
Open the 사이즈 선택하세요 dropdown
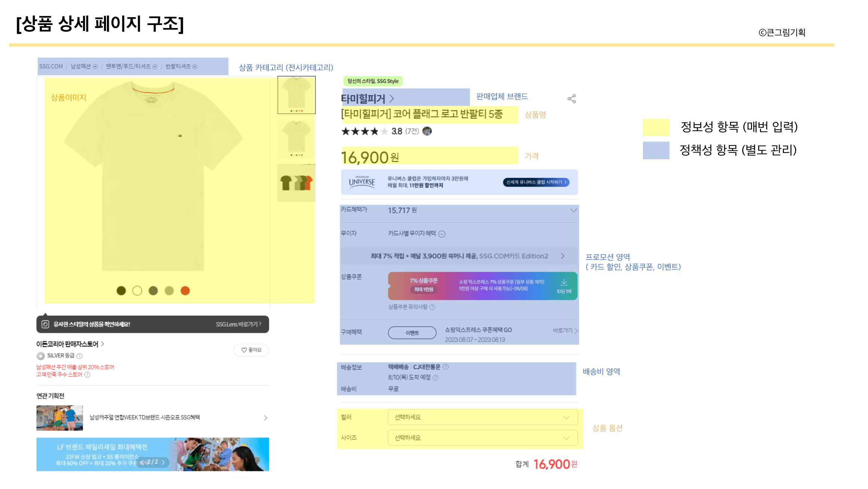pyautogui.click(x=483, y=438)
